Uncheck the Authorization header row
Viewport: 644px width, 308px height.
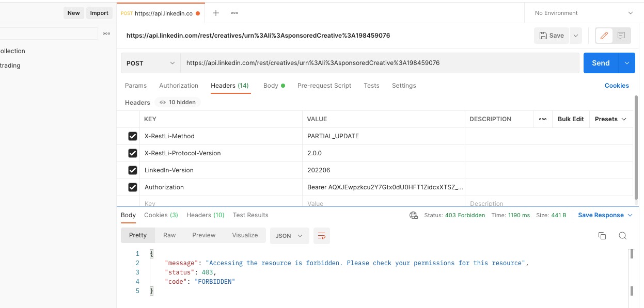[x=133, y=187]
